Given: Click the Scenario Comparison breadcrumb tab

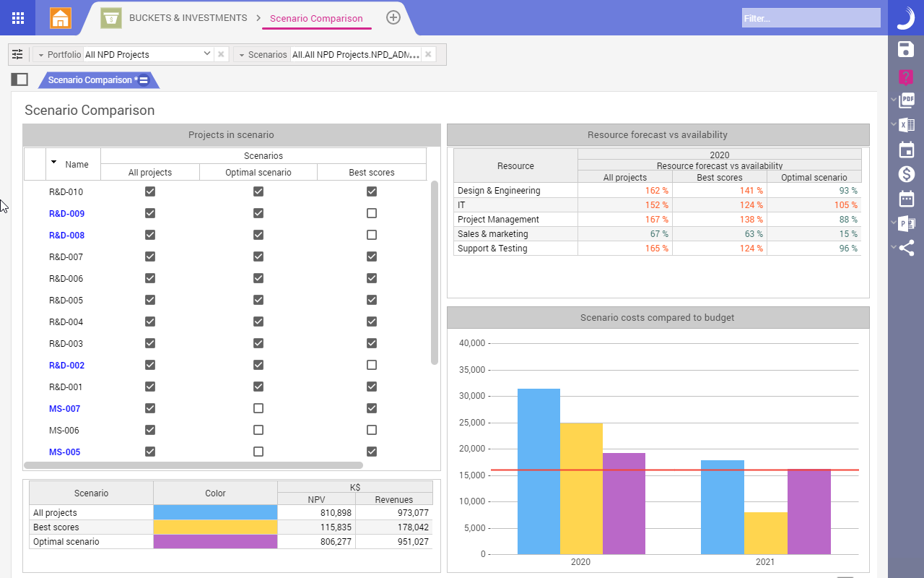Looking at the screenshot, I should pos(316,18).
